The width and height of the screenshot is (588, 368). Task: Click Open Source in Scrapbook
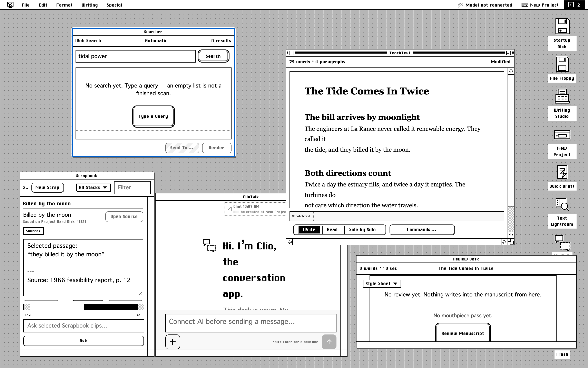tap(124, 217)
